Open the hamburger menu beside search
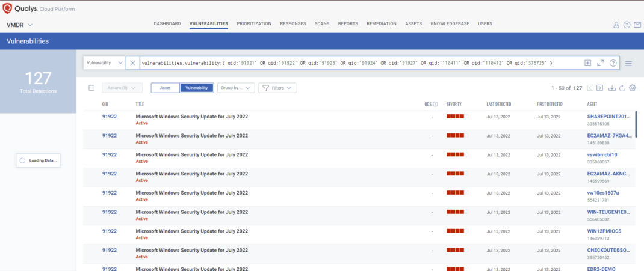This screenshot has height=271, width=644. pos(628,63)
